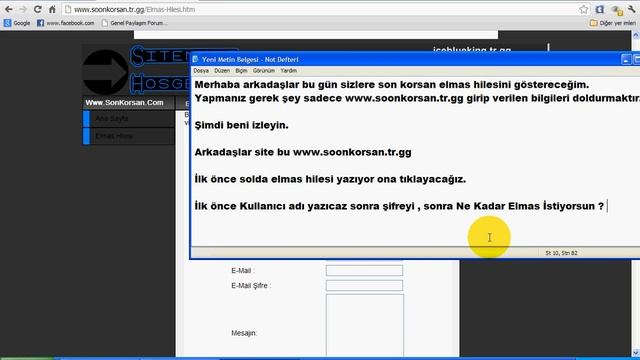The width and height of the screenshot is (640, 360).
Task: Open the Diğer yer imleri folder
Action: (x=613, y=23)
